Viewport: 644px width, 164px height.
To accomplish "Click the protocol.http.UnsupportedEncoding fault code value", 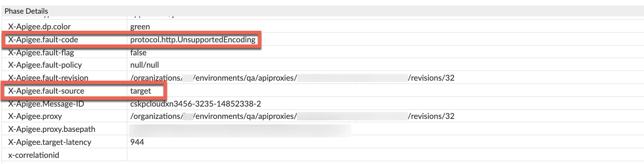I will pos(193,40).
